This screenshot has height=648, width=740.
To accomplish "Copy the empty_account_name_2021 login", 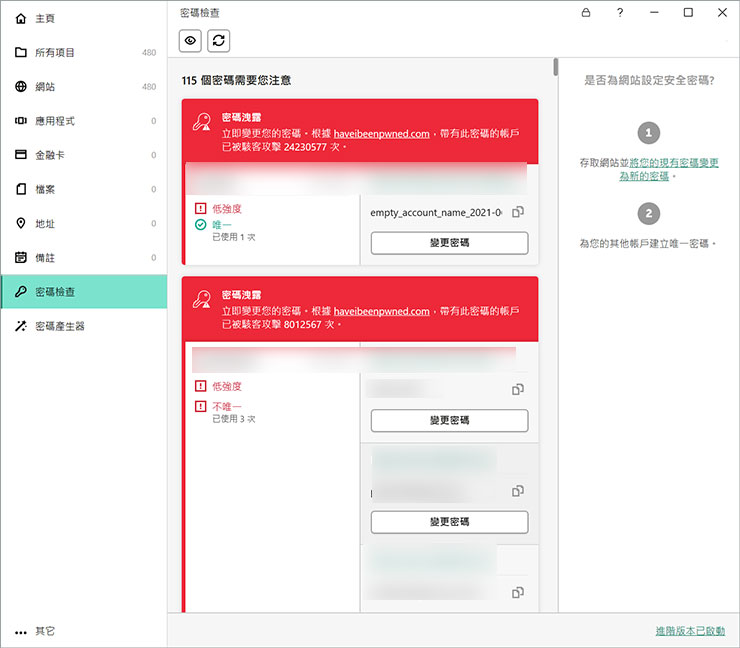I will (518, 212).
